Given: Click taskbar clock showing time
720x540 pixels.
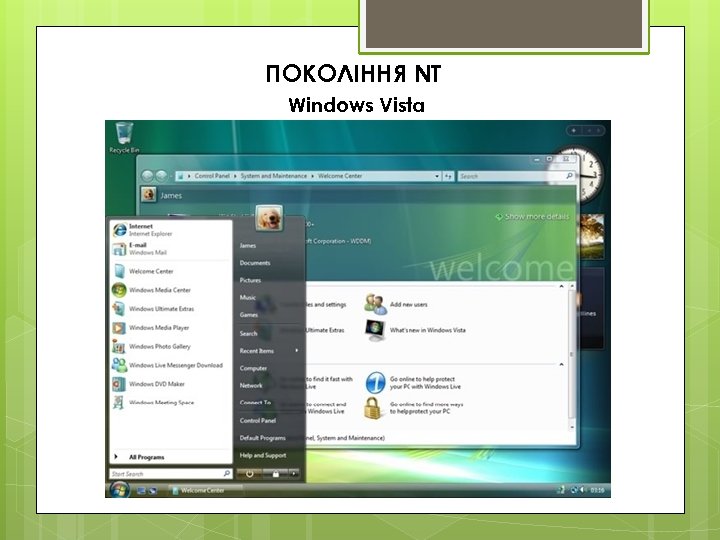Looking at the screenshot, I should [x=597, y=490].
